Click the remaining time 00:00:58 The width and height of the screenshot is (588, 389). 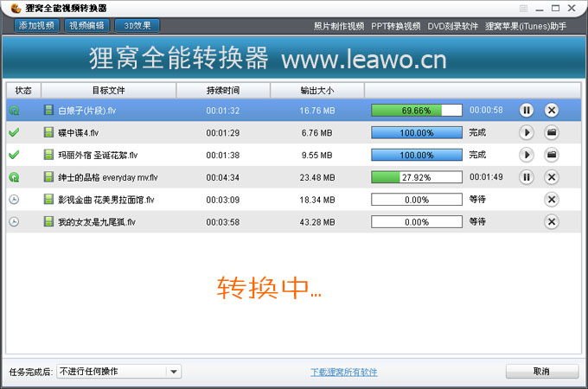click(x=486, y=110)
